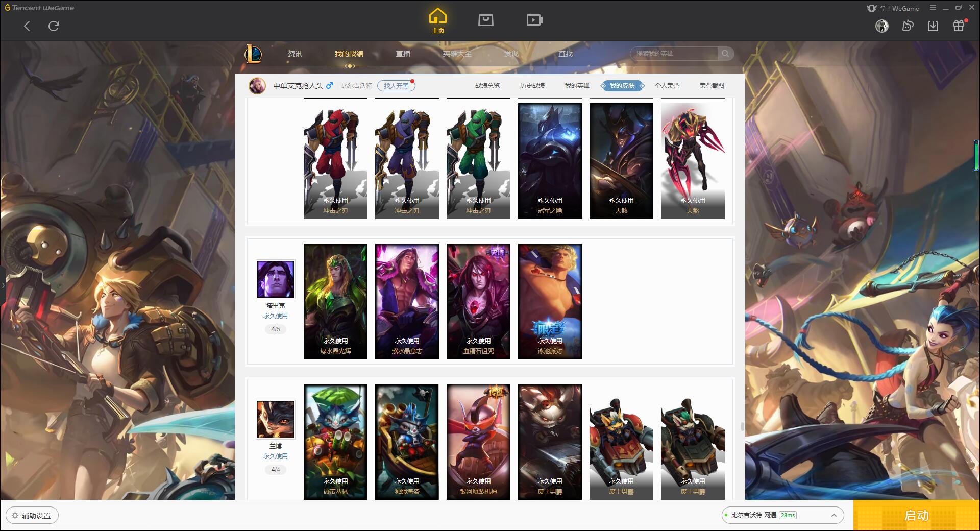Open the 主页 home icon

tap(438, 21)
